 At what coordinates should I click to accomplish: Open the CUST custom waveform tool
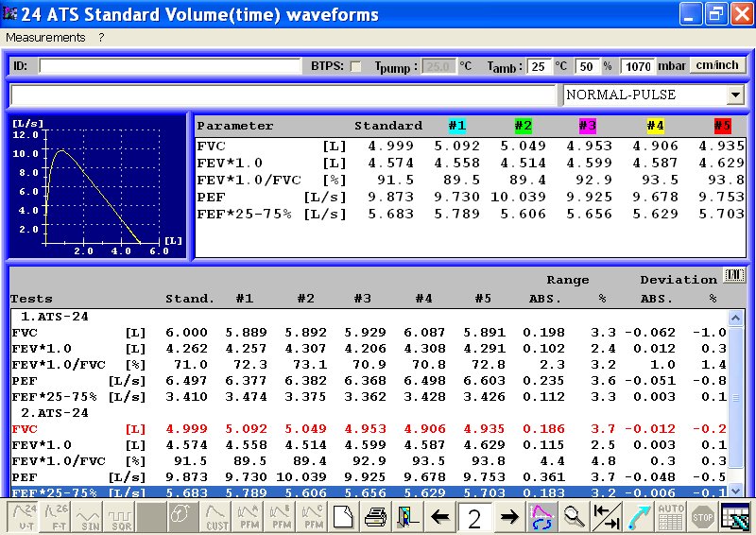point(215,517)
